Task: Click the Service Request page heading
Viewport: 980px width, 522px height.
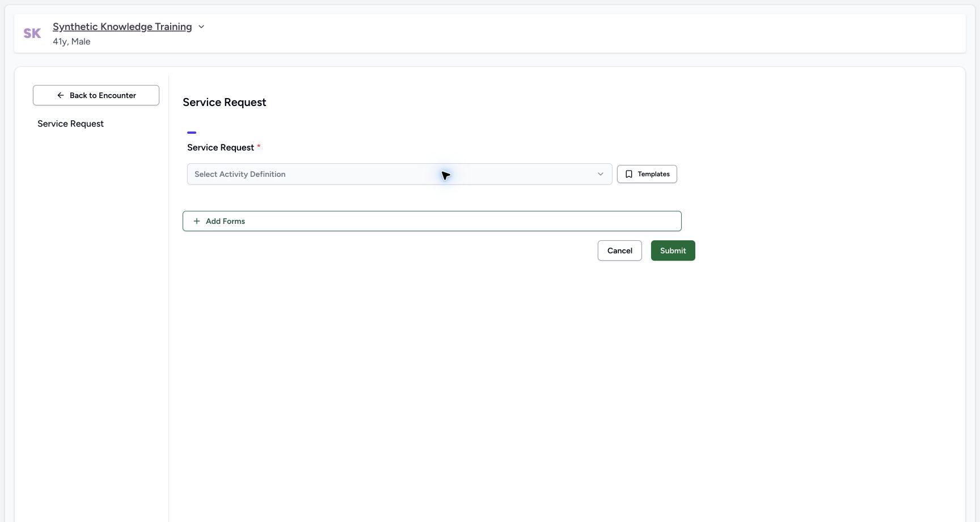Action: (x=224, y=102)
